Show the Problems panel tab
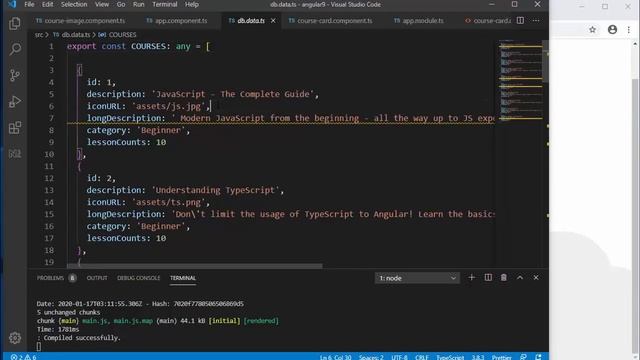 tap(50, 278)
